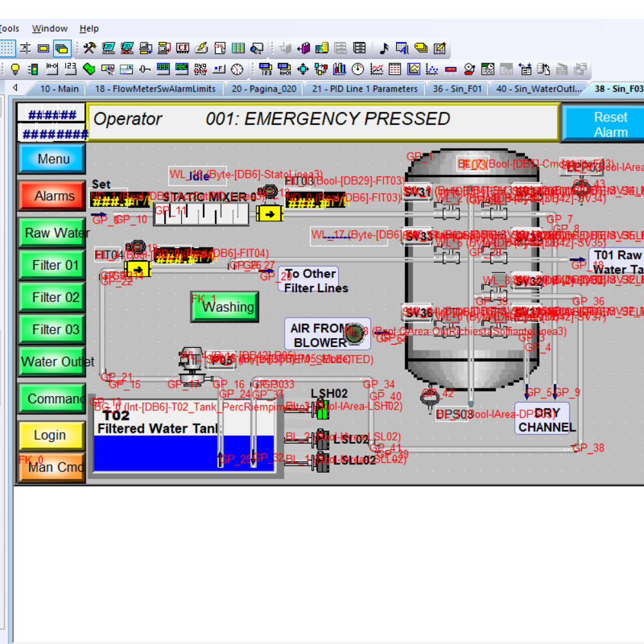Click the green Washing button
The image size is (644, 644).
tap(224, 307)
